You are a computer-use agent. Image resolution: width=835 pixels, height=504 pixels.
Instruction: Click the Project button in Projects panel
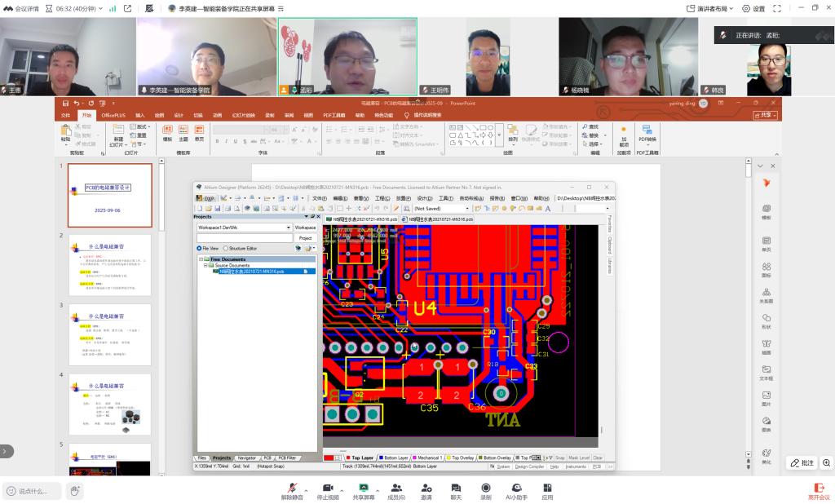tap(305, 238)
